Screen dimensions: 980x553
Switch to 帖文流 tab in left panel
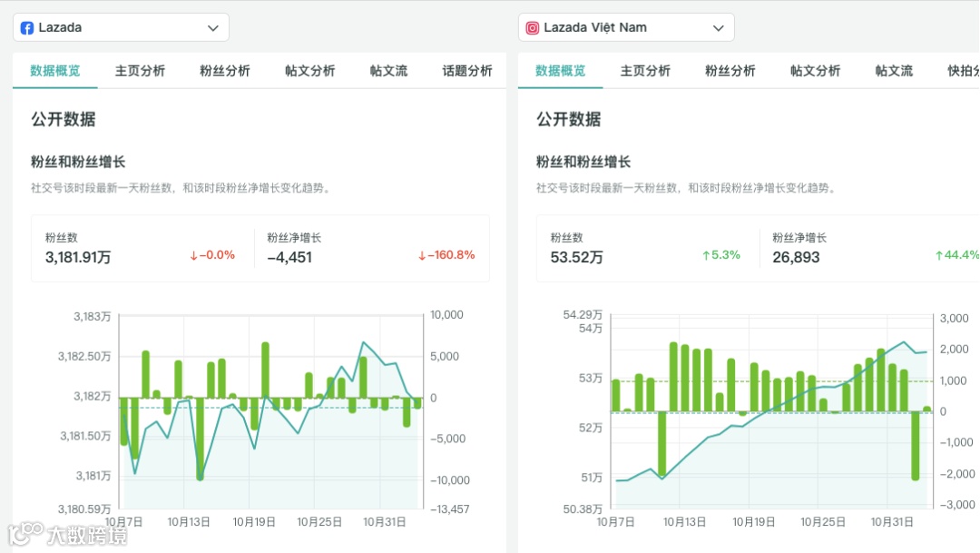388,71
